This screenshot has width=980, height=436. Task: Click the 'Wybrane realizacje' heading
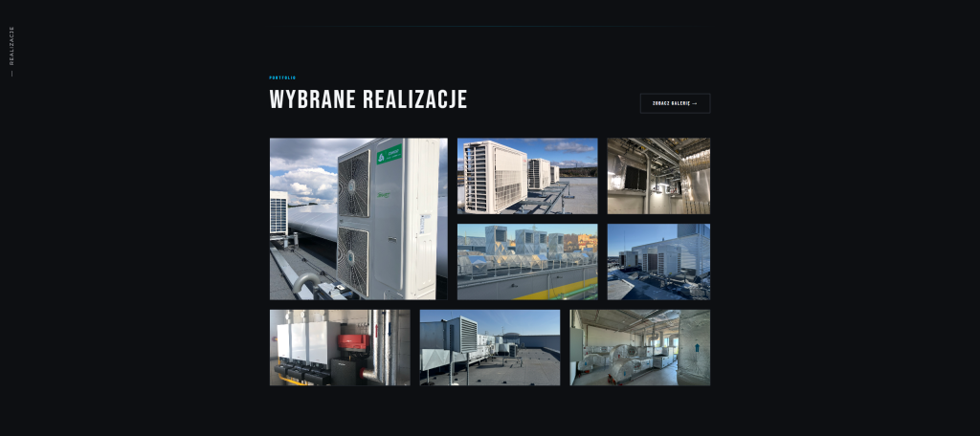tap(368, 100)
